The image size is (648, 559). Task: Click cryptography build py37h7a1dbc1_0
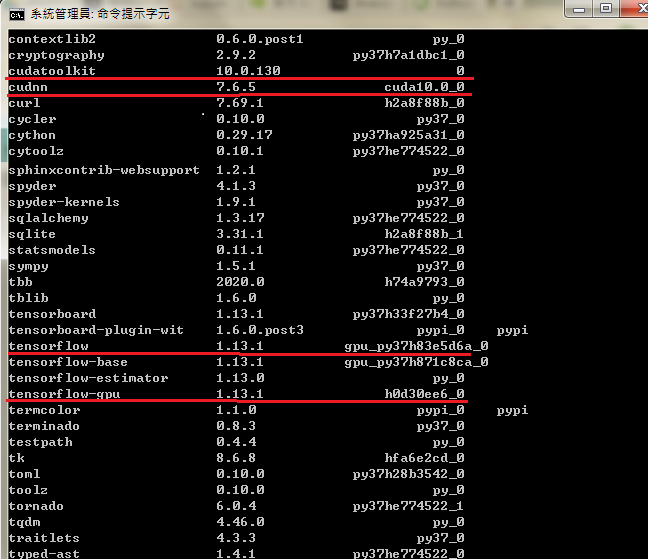(x=408, y=55)
